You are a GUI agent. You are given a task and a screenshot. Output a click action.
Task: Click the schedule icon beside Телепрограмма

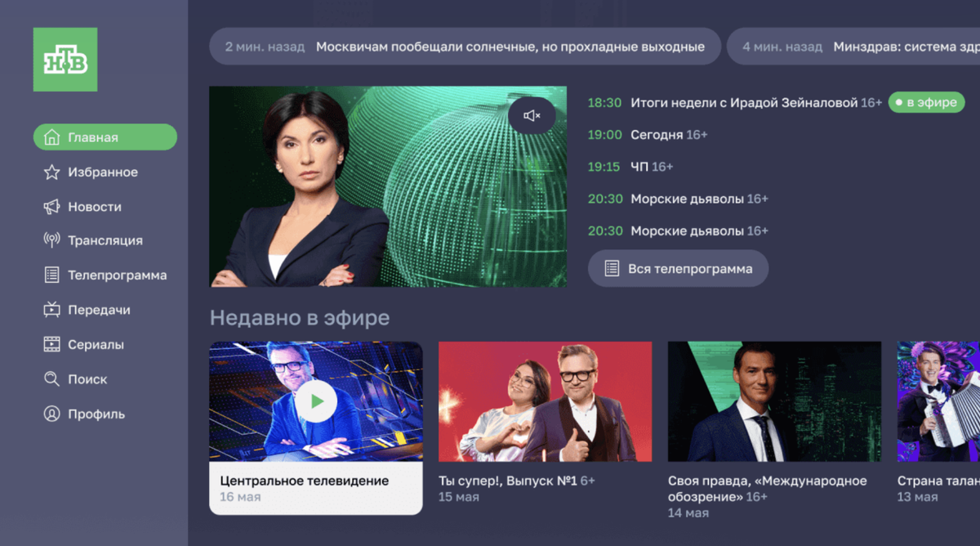click(51, 275)
